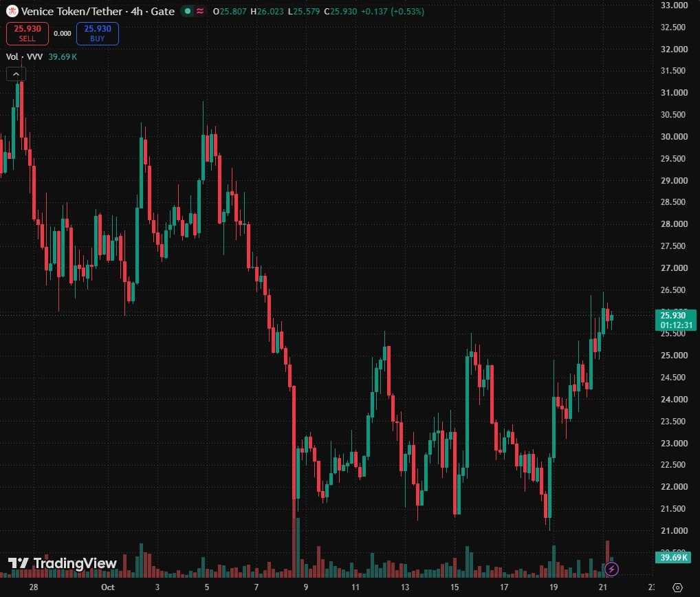Screen dimensions: 700x597
Task: Click the purple lightning bolt icon
Action: point(611,569)
